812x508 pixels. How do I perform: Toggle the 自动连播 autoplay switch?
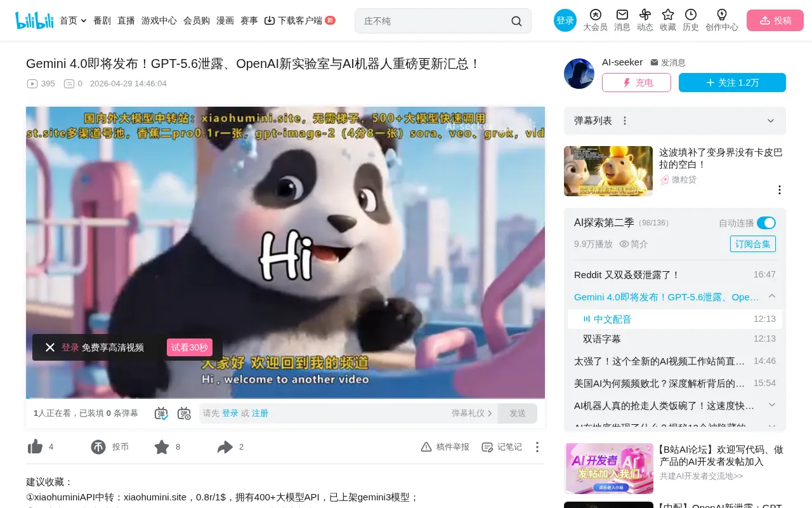[766, 223]
